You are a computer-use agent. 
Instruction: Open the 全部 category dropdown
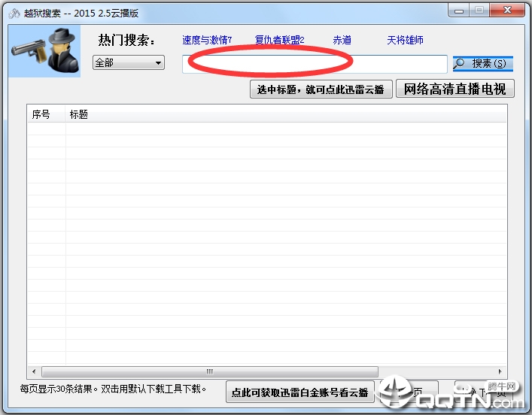[x=129, y=62]
